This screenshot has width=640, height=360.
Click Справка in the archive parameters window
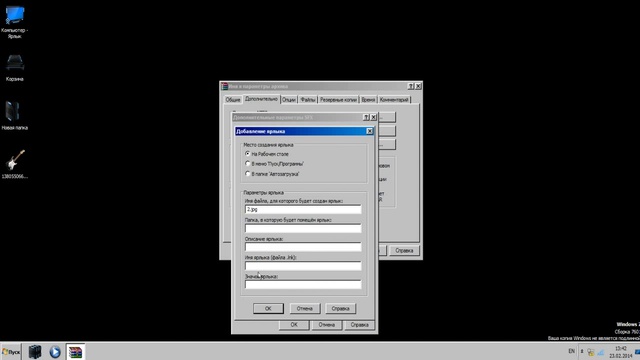(x=404, y=251)
